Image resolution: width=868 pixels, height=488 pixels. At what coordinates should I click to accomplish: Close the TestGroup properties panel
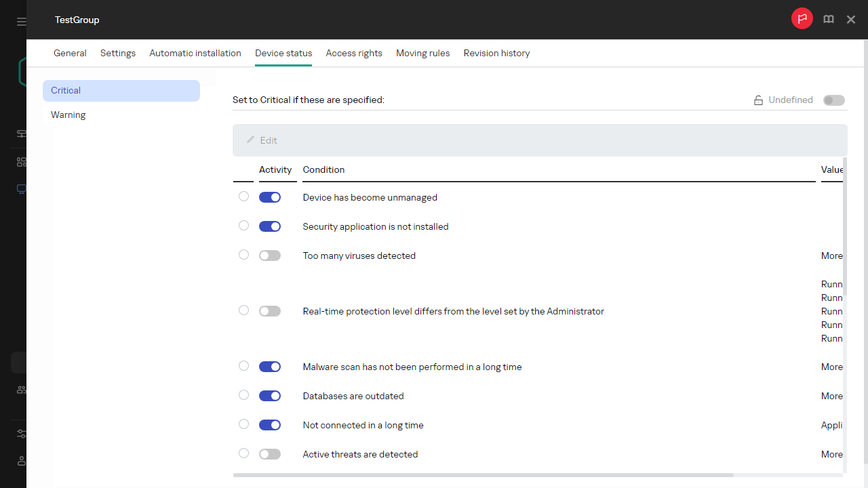point(851,20)
